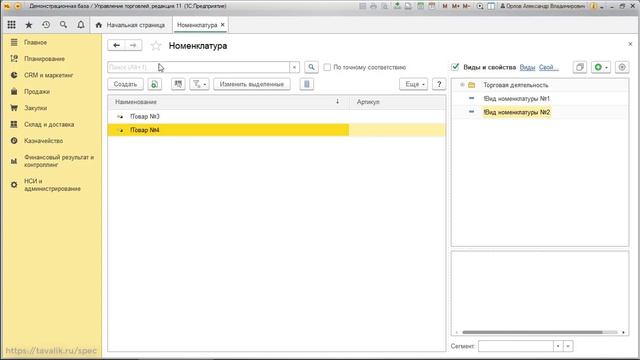This screenshot has height=360, width=640.
Task: Collapse the Торговая деятельность folder
Action: [x=462, y=85]
